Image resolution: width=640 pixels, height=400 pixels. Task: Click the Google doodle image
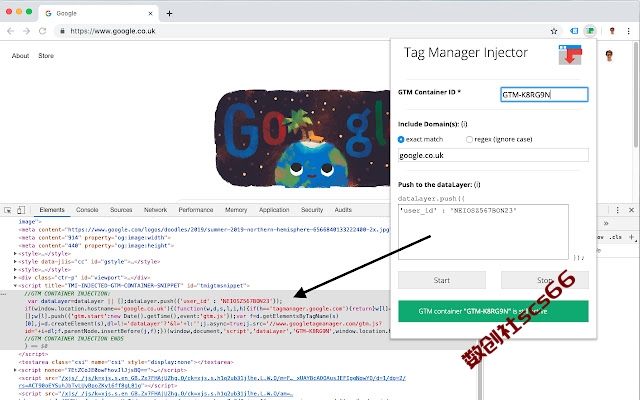tap(302, 139)
